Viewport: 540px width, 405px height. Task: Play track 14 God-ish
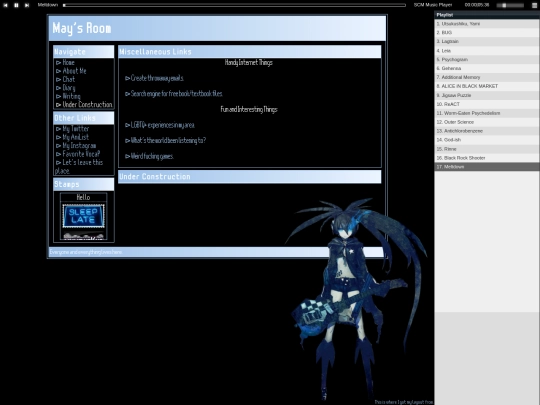click(487, 140)
